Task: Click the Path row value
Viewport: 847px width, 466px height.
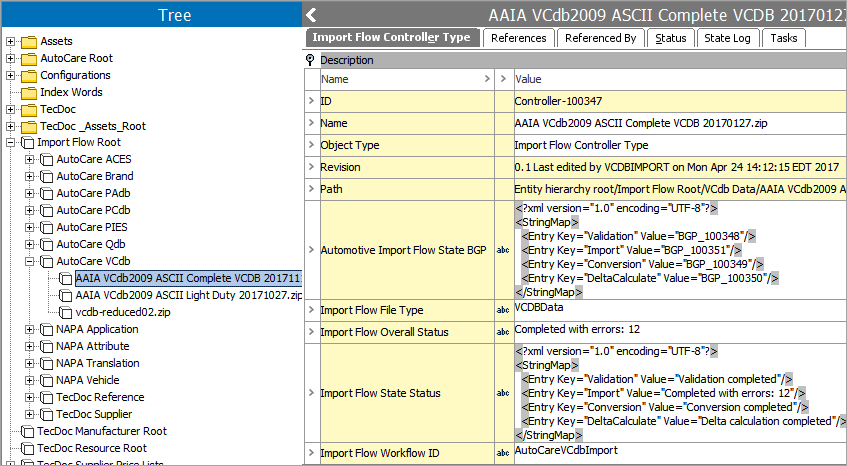Action: 680,189
